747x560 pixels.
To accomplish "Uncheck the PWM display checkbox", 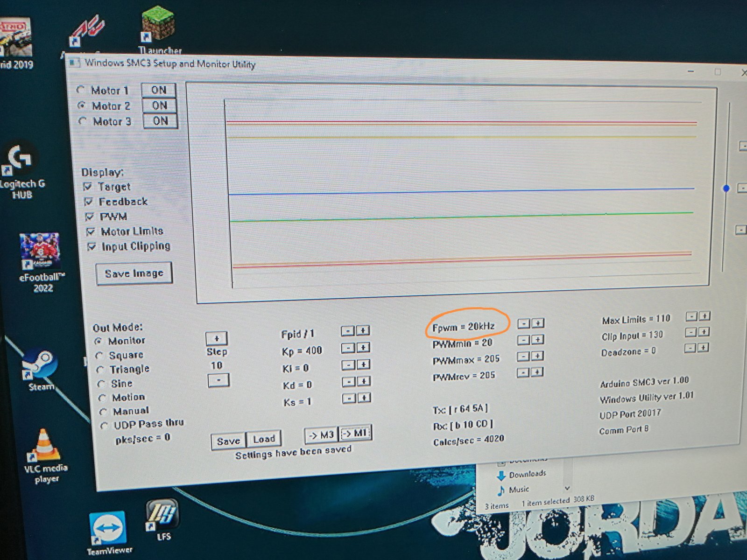I will pos(90,217).
